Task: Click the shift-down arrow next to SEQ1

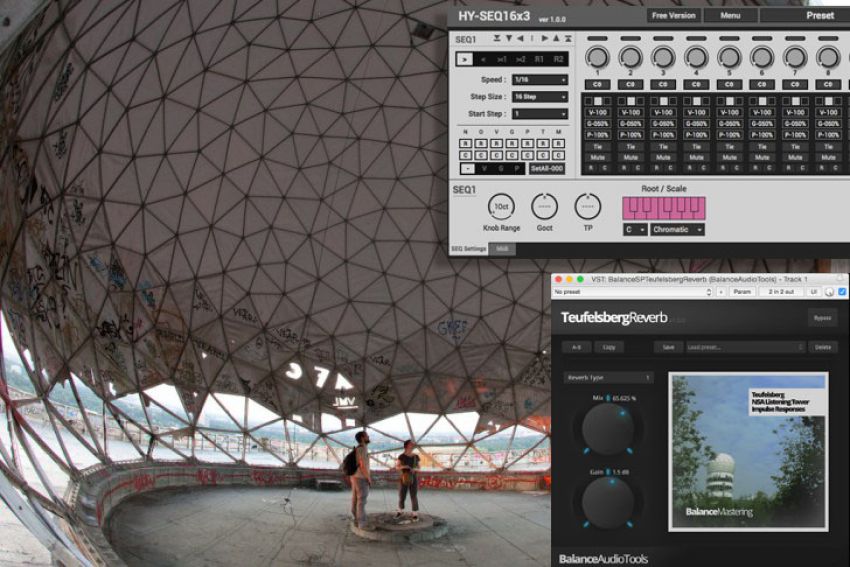Action: [508, 38]
